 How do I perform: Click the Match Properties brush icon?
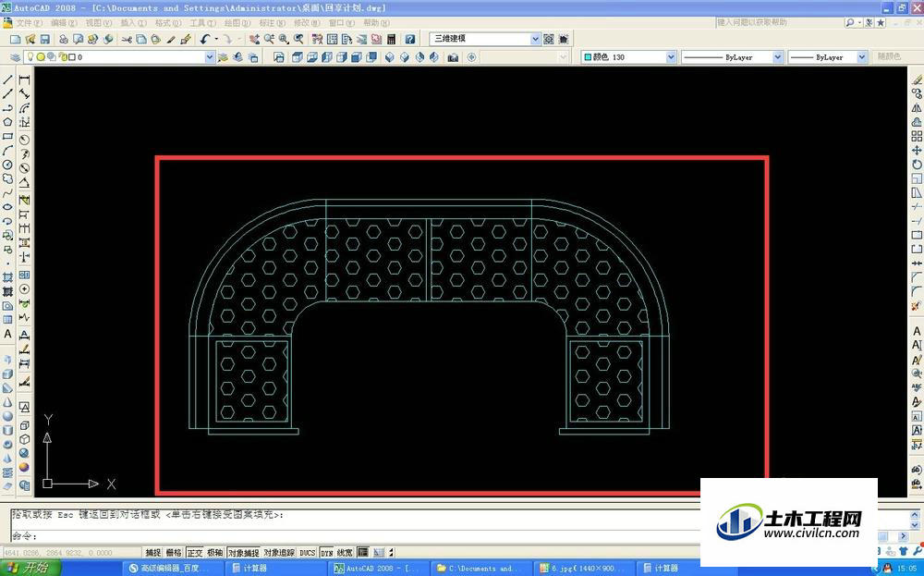pyautogui.click(x=186, y=39)
